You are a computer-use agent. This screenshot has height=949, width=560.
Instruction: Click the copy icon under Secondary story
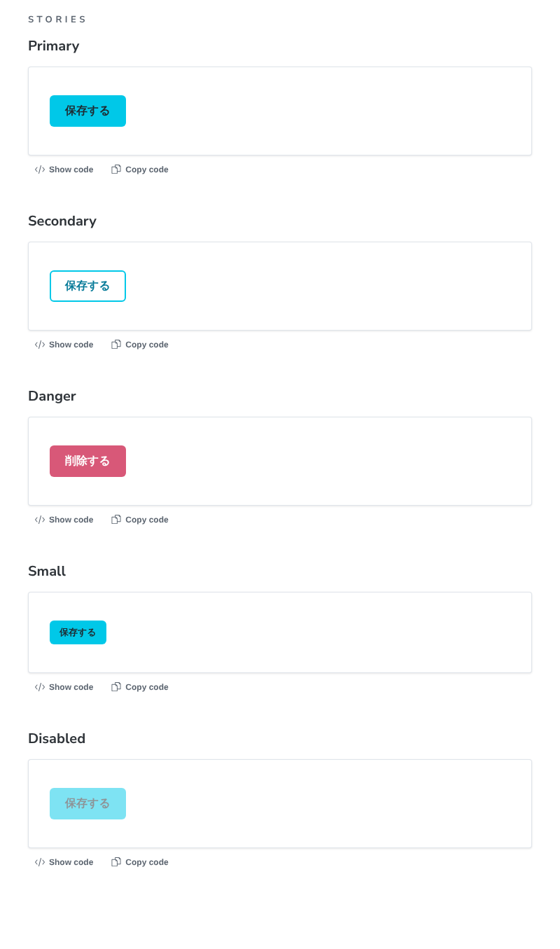[116, 345]
